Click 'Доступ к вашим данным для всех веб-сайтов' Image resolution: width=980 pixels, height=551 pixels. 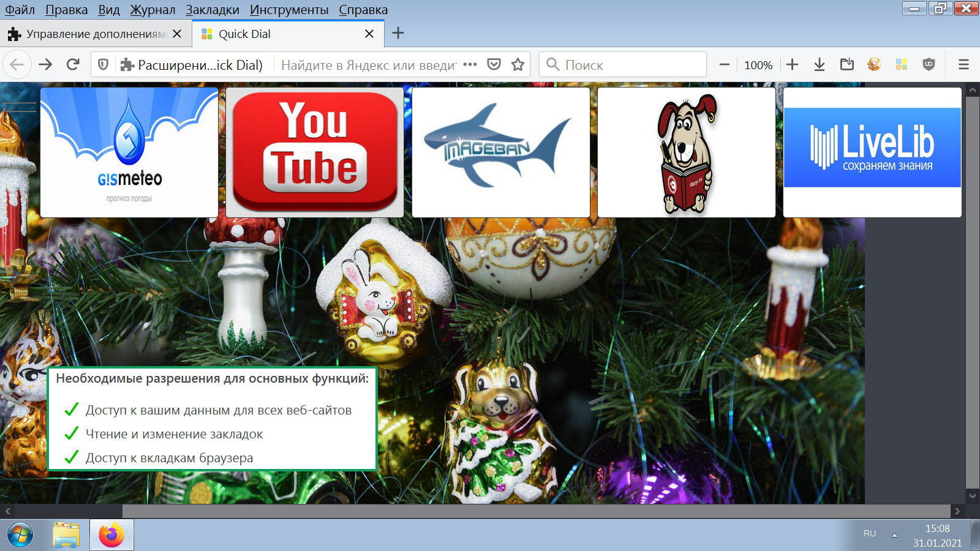pos(219,410)
